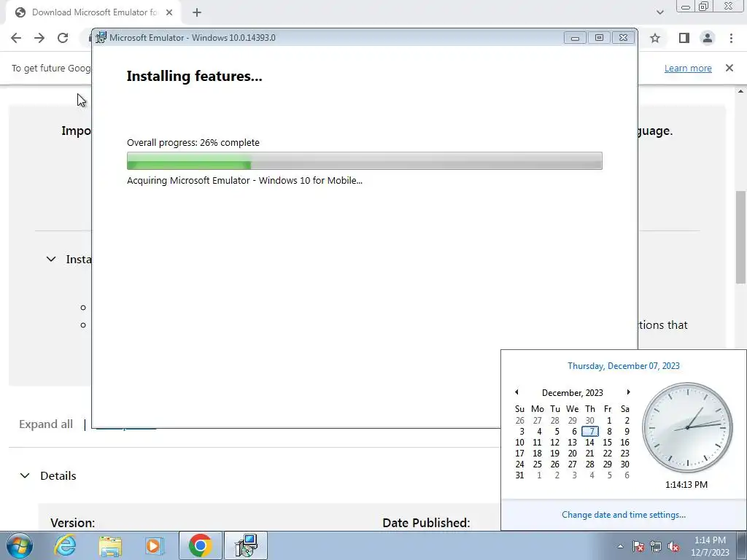Viewport: 747px width, 560px height.
Task: Open Chrome side panel icon
Action: (684, 38)
